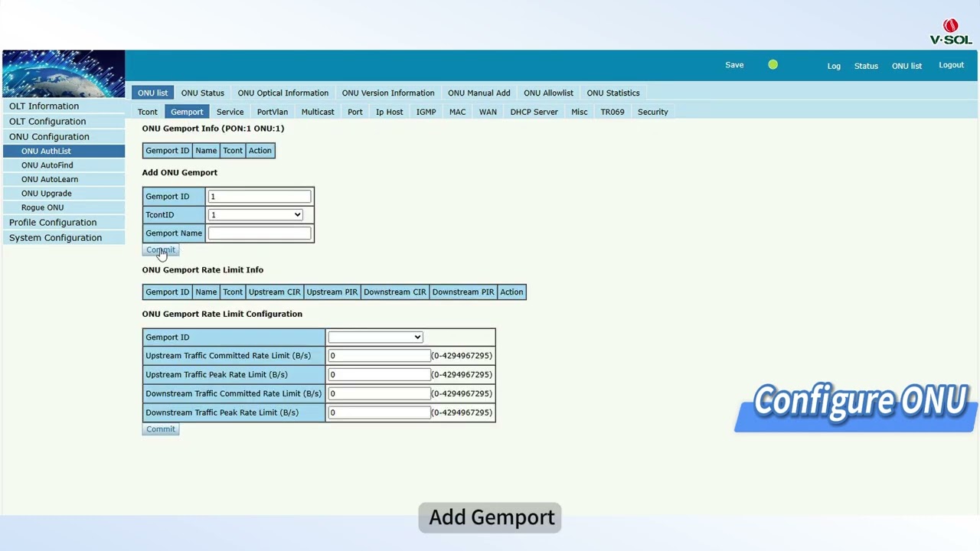Image resolution: width=980 pixels, height=551 pixels.
Task: Open ONU Upgrade in sidebar
Action: 64,194
